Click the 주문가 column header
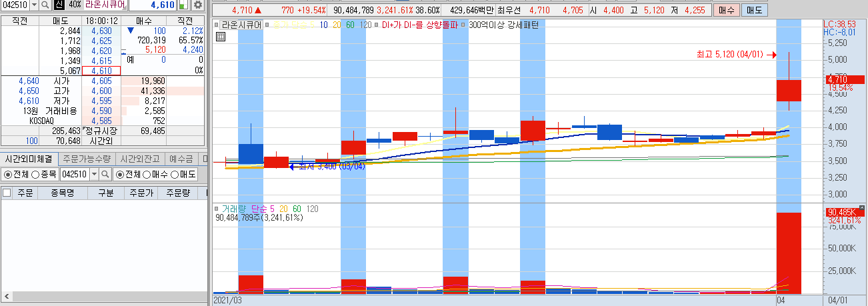 click(141, 193)
